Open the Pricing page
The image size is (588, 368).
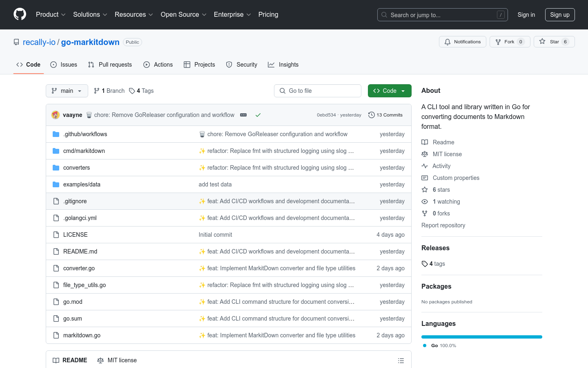point(268,14)
